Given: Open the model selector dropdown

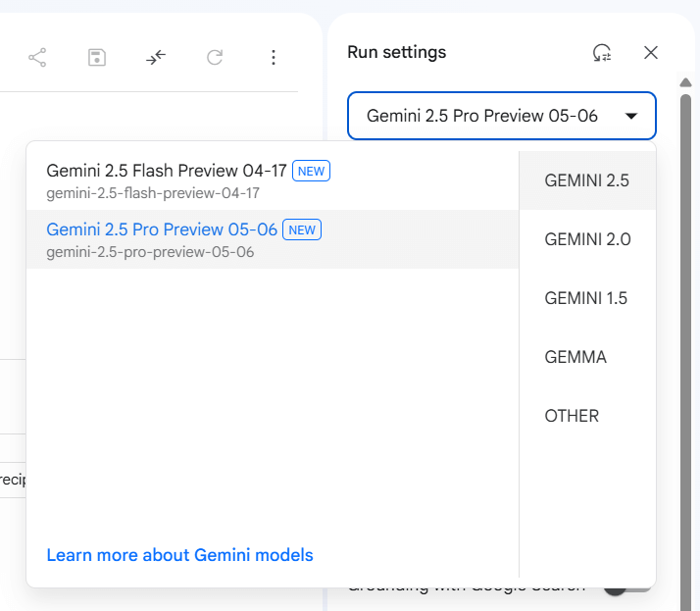Looking at the screenshot, I should (502, 116).
